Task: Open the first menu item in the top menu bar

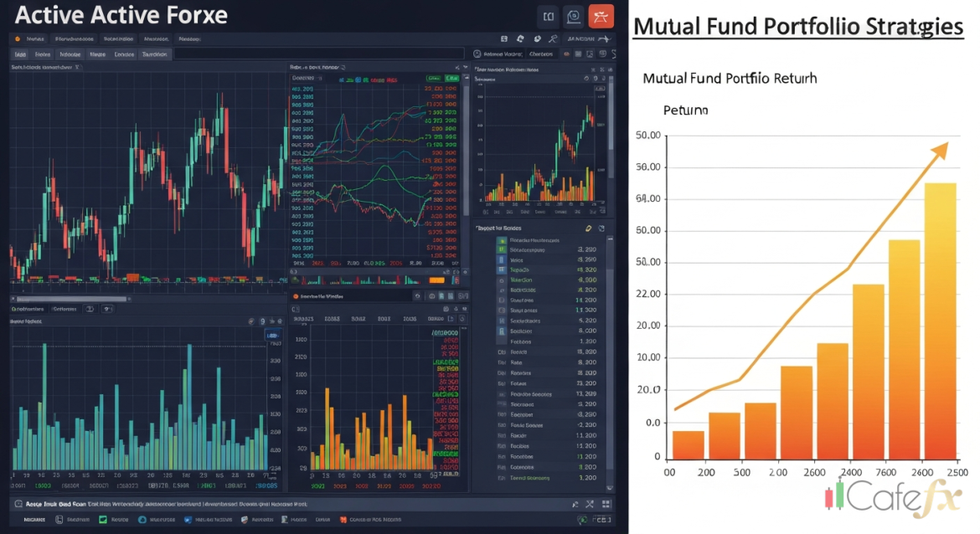Action: (x=36, y=39)
